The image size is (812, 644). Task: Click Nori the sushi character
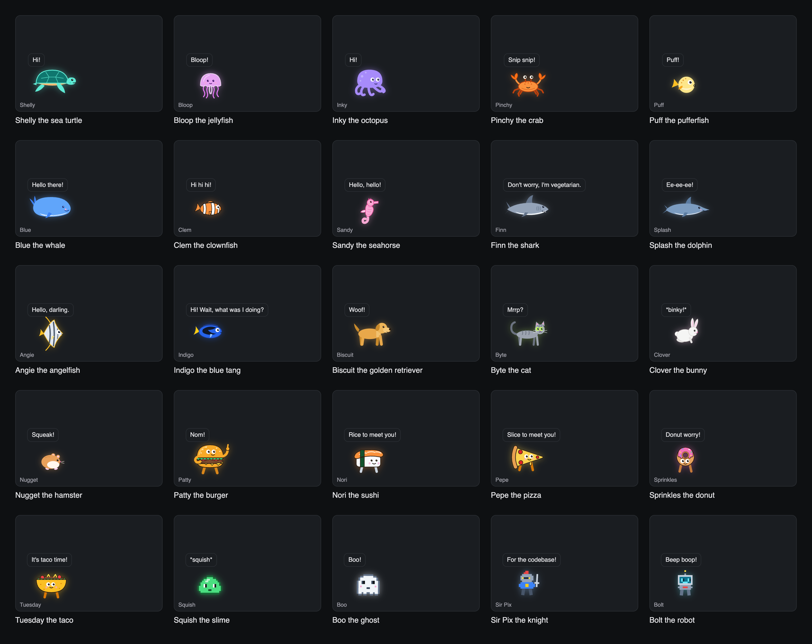369,461
